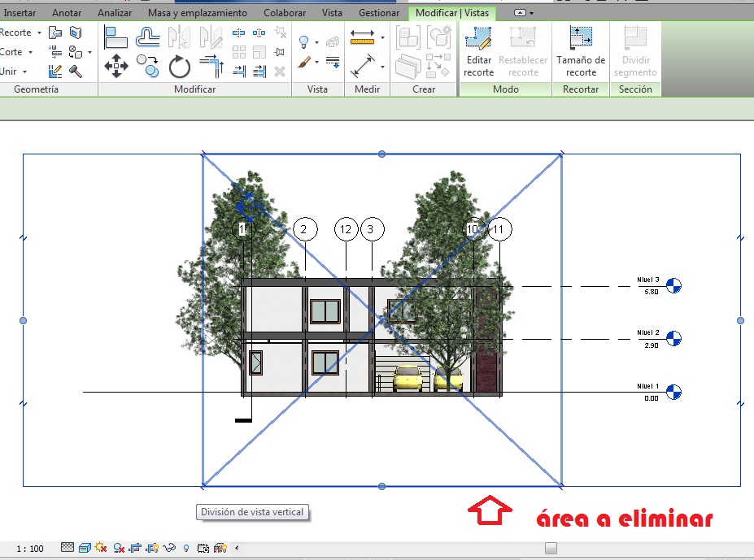The height and width of the screenshot is (560, 754).
Task: Click the Copy tool icon
Action: [x=147, y=63]
